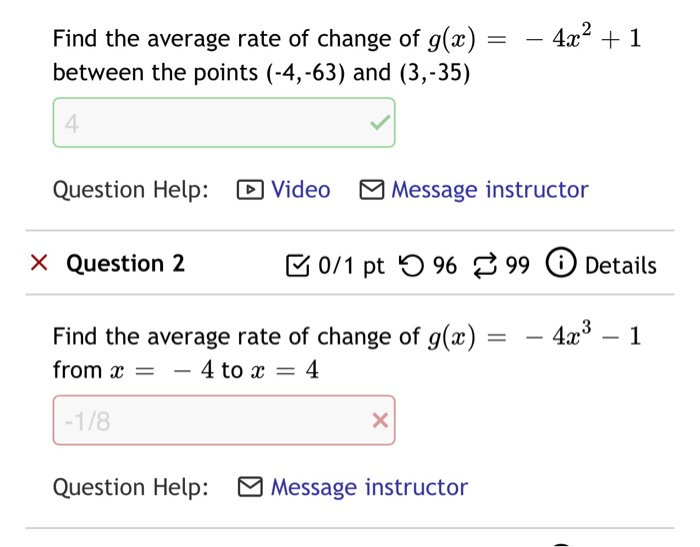
Task: Click the video play icon
Action: click(249, 190)
